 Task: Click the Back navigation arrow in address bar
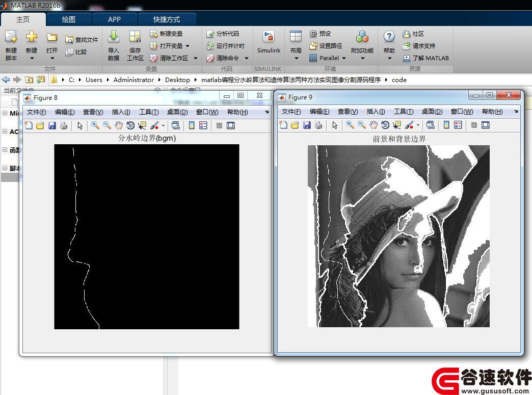[6, 80]
